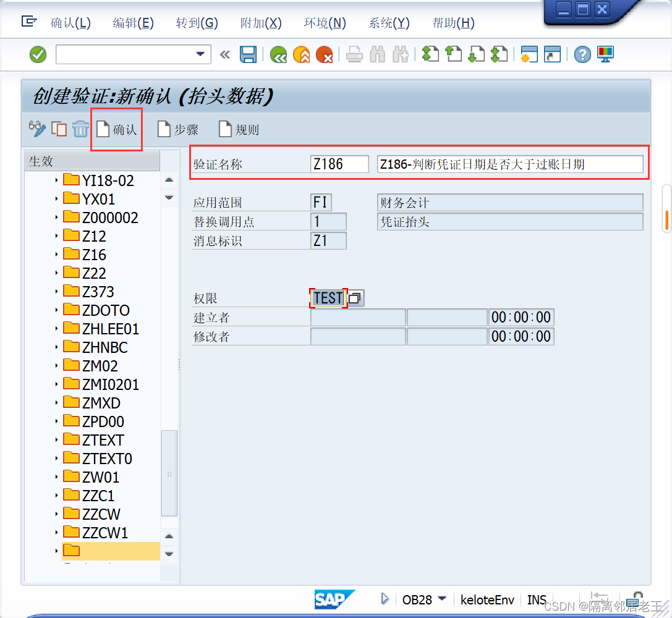
Task: Toggle display/change with the pencil-glasses icon
Action: coord(37,129)
